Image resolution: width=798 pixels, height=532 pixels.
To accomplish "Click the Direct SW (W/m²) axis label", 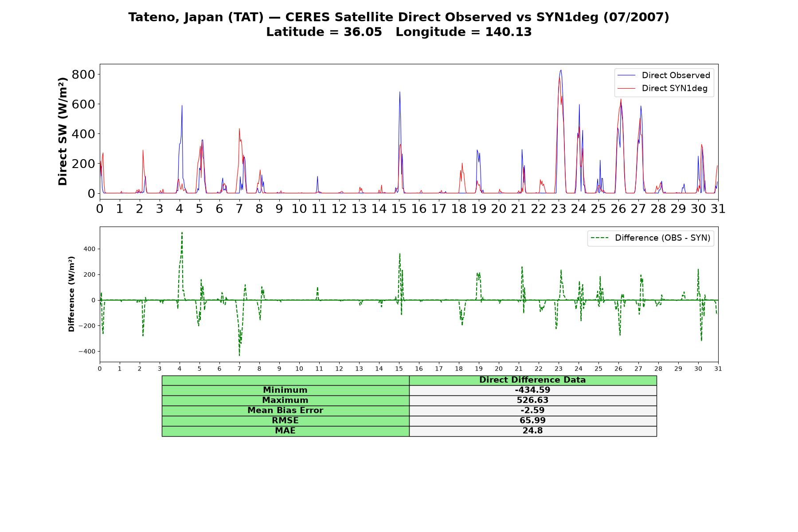I will click(x=63, y=131).
